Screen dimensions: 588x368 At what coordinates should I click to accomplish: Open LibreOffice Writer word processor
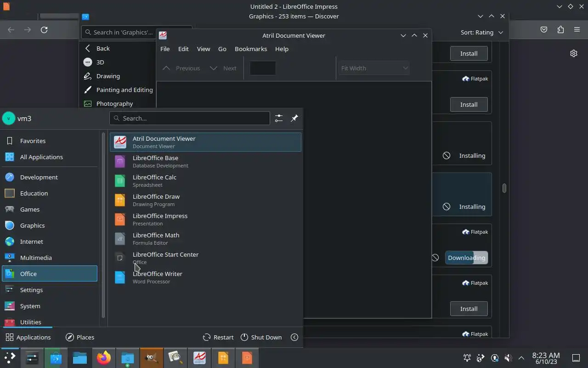pyautogui.click(x=205, y=277)
